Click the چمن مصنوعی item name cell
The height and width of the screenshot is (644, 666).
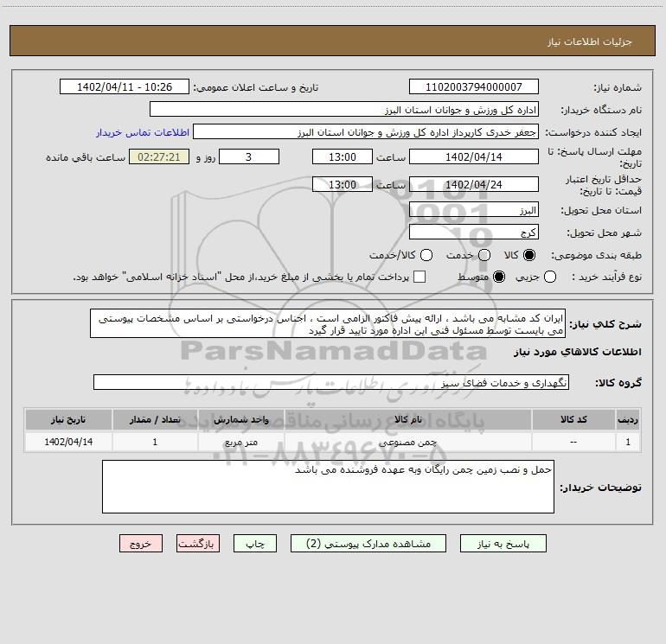[408, 442]
